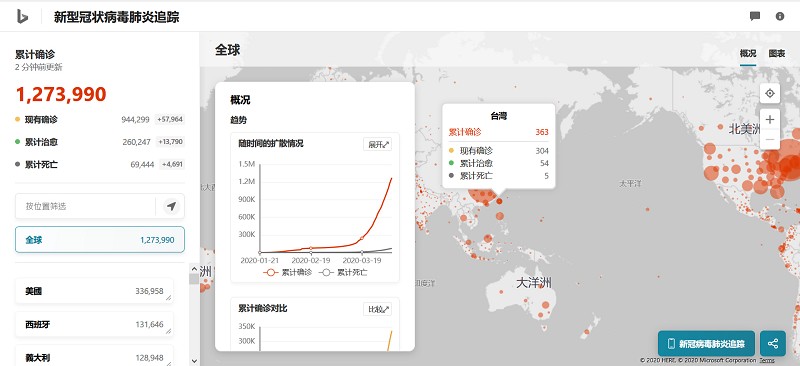Image resolution: width=800 pixels, height=366 pixels.
Task: Select the 義大利 country row
Action: (x=94, y=356)
